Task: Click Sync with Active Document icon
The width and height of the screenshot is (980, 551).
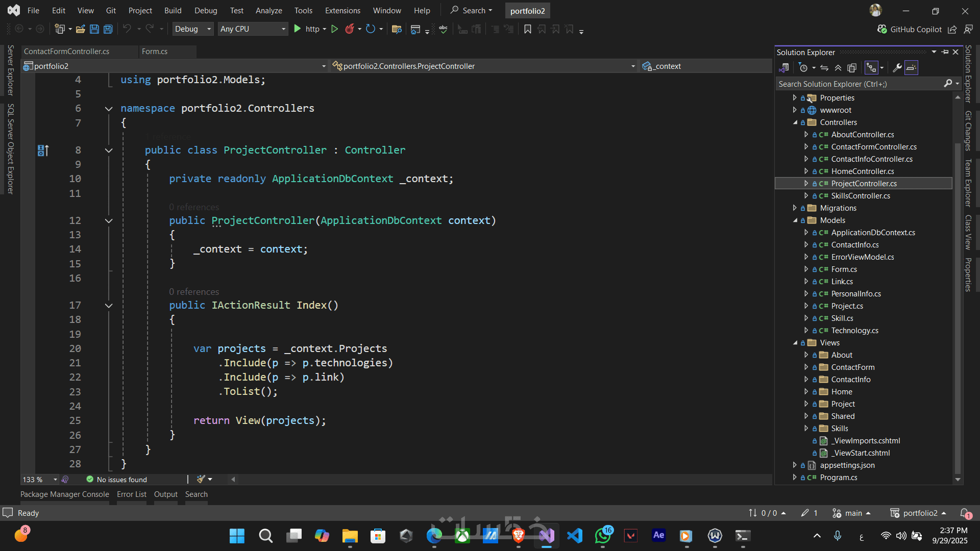Action: click(824, 68)
